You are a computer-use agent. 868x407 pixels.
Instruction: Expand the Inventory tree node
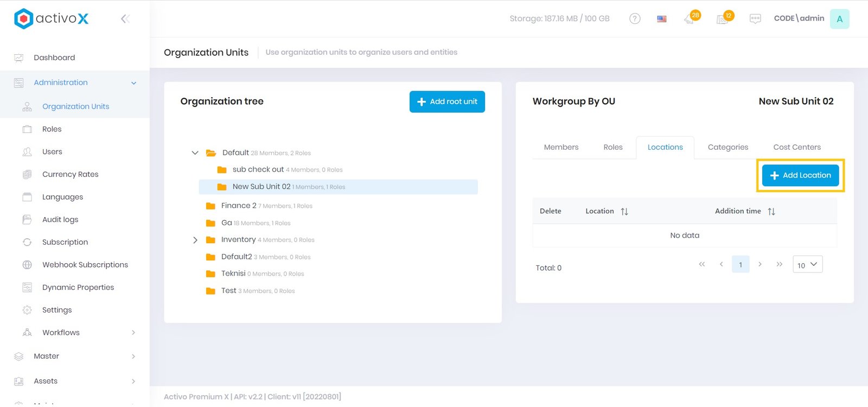tap(195, 240)
